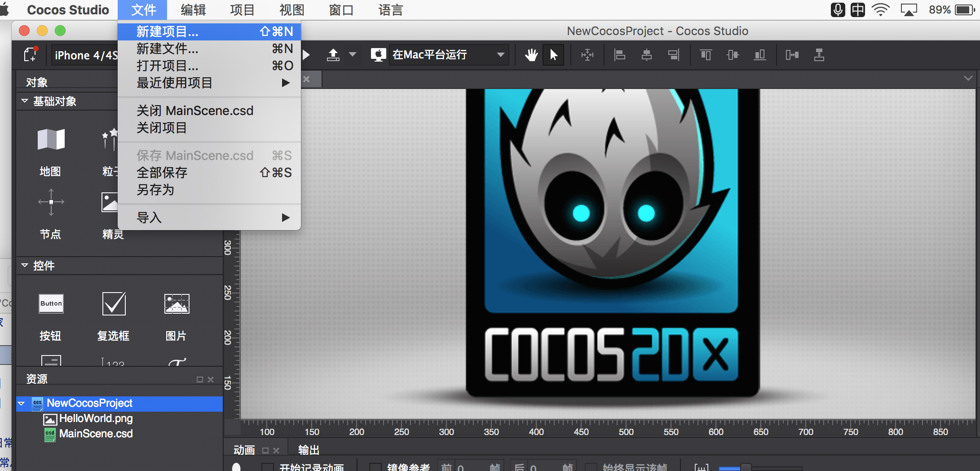Switch to the 输出 tab
Viewport: 980px width, 471px height.
tap(309, 450)
